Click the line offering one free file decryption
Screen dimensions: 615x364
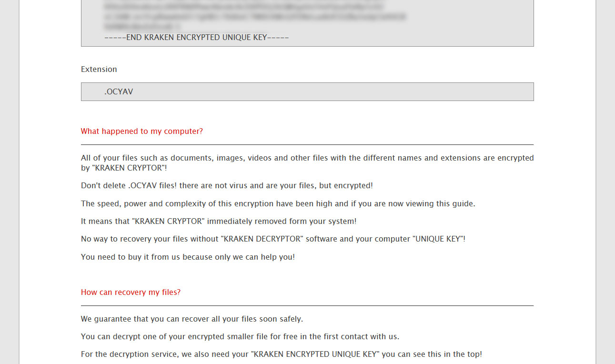240,336
